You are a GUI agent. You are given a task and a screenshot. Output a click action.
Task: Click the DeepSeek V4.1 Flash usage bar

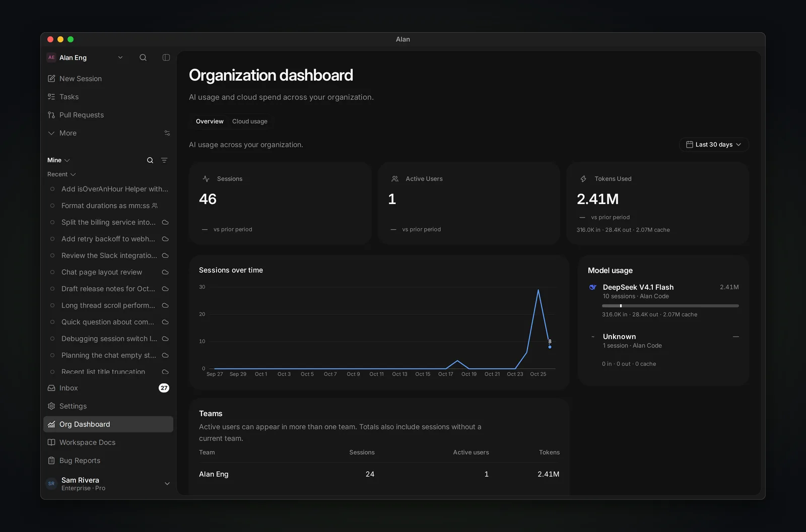tap(670, 306)
